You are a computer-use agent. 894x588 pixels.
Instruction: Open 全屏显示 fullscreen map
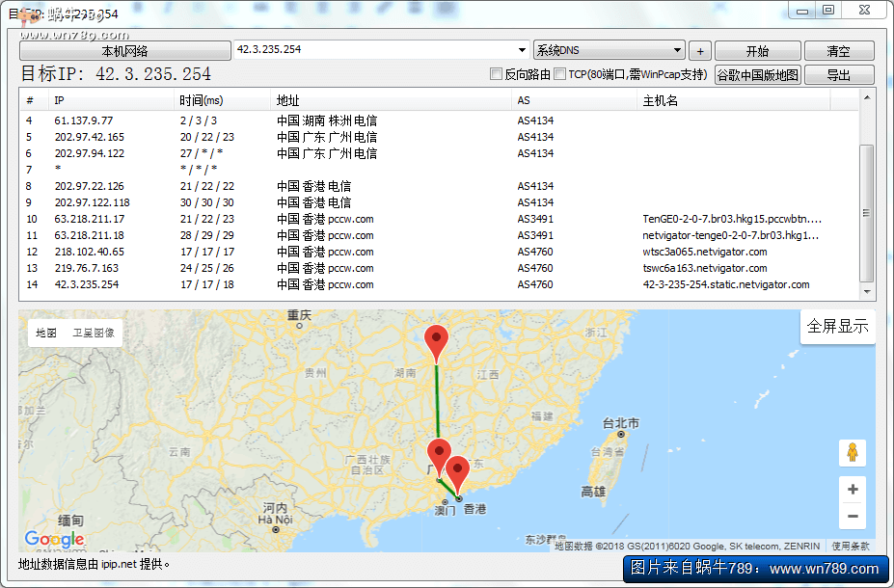[x=837, y=327]
